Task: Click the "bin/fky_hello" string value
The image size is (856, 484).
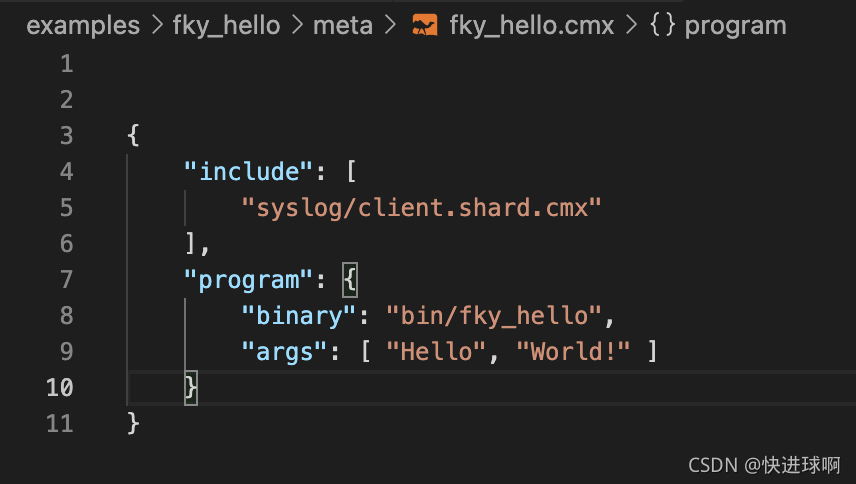Action: (x=494, y=315)
